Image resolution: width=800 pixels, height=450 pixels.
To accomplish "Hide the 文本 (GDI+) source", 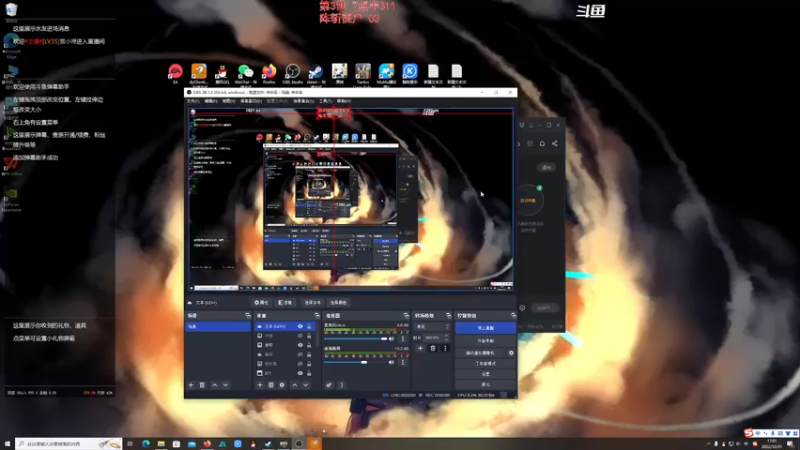I will tap(300, 327).
